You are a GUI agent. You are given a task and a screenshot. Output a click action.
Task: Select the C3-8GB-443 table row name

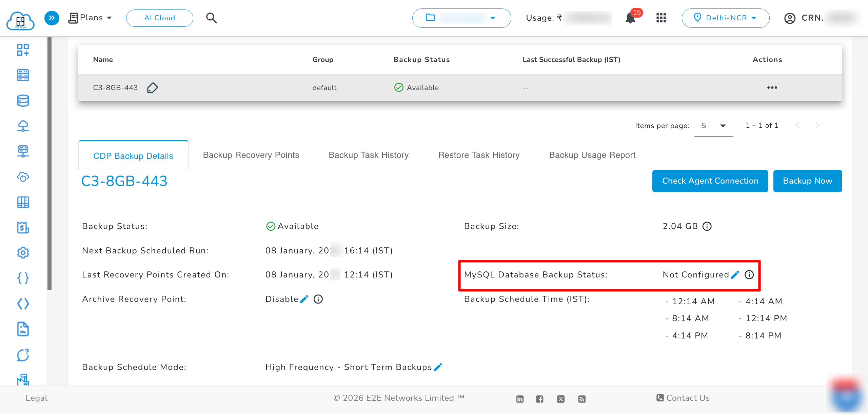point(115,88)
